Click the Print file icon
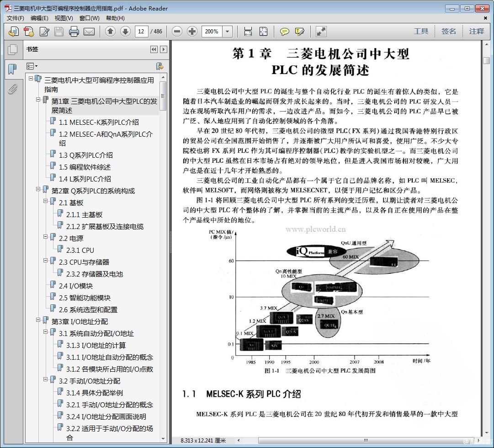494x448 pixels. (74, 32)
